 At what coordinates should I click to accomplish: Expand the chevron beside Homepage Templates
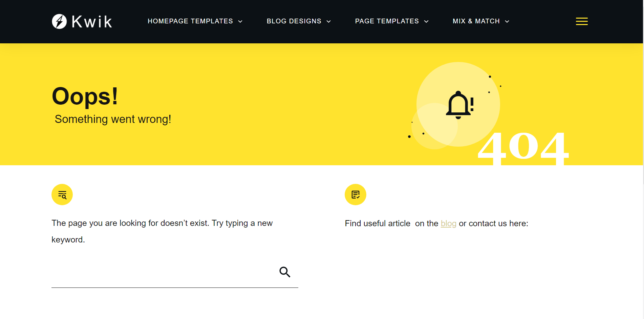pos(240,22)
